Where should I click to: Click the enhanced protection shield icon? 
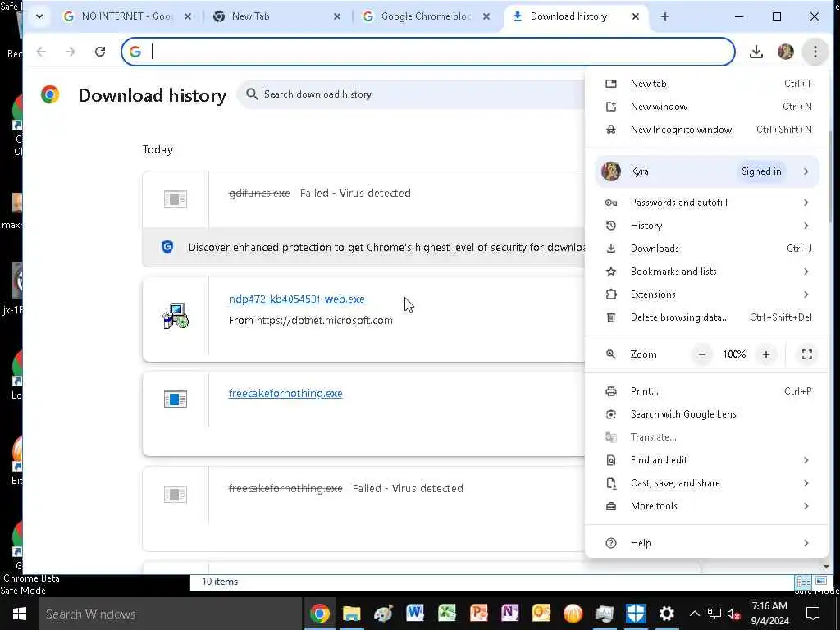pyautogui.click(x=167, y=247)
